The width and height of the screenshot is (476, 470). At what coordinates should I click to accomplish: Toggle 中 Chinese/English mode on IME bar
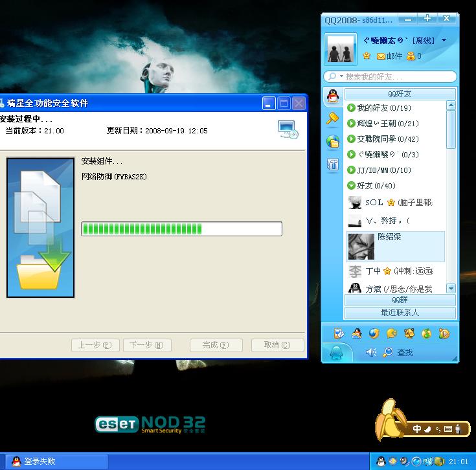[417, 429]
